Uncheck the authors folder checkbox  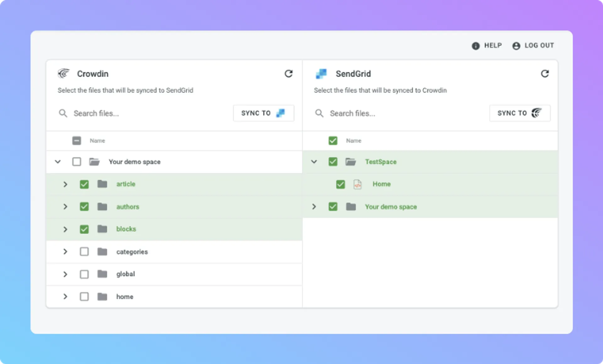[84, 206]
